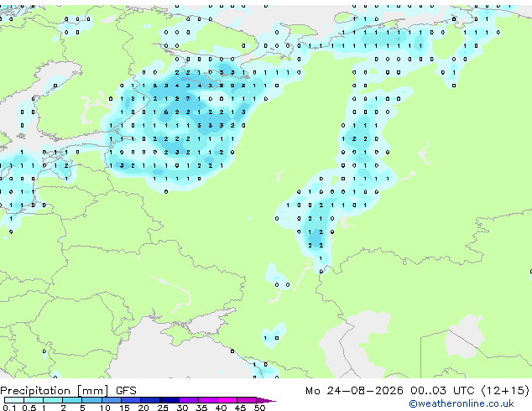Click the '30' legend scale label
The width and height of the screenshot is (532, 411).
pyautogui.click(x=182, y=408)
